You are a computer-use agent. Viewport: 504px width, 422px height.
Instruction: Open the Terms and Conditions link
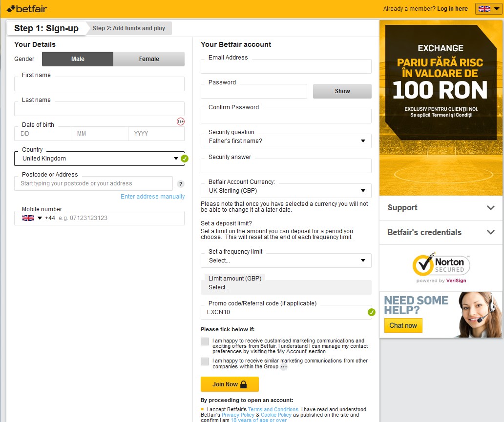(x=273, y=409)
